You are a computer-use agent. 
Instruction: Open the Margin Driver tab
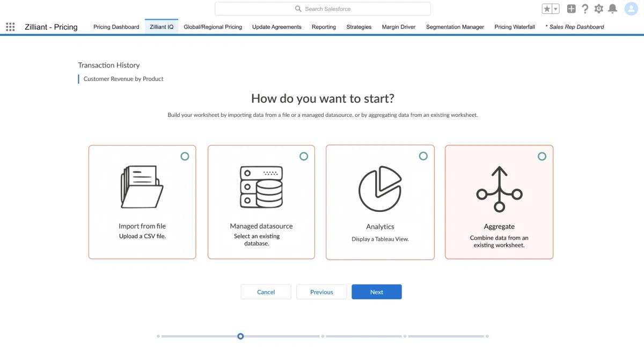click(x=399, y=27)
